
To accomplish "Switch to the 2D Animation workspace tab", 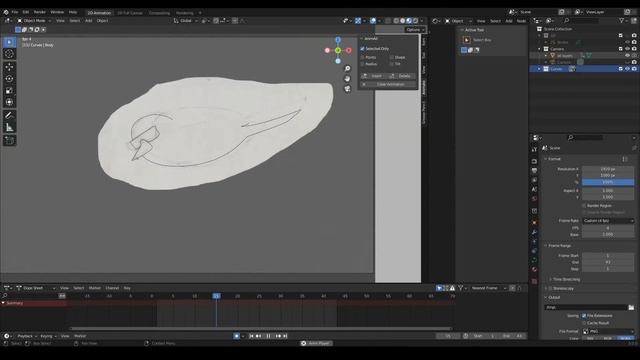I will point(99,13).
